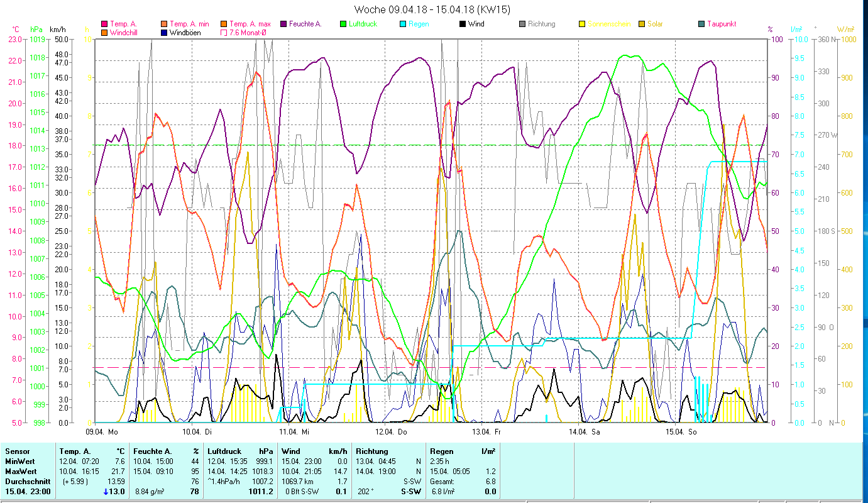
Task: Click the pink Temp. A. legend swatch
Action: [x=104, y=25]
